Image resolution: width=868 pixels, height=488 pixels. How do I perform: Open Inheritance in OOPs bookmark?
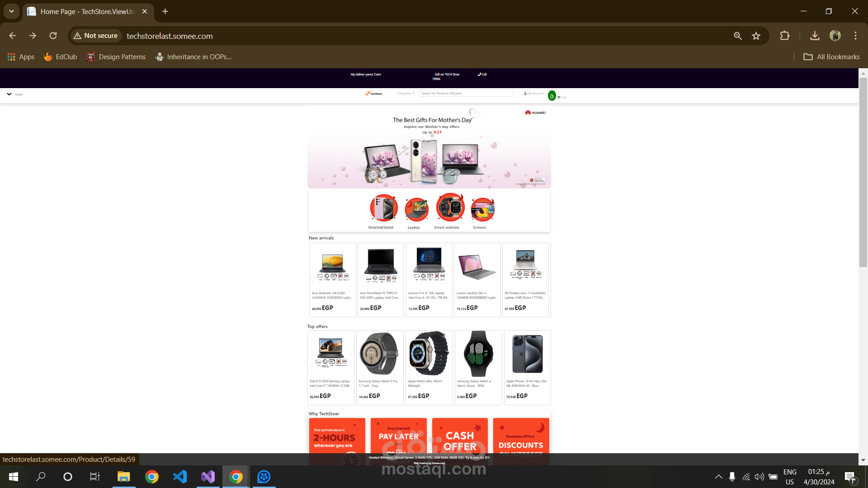(x=193, y=57)
